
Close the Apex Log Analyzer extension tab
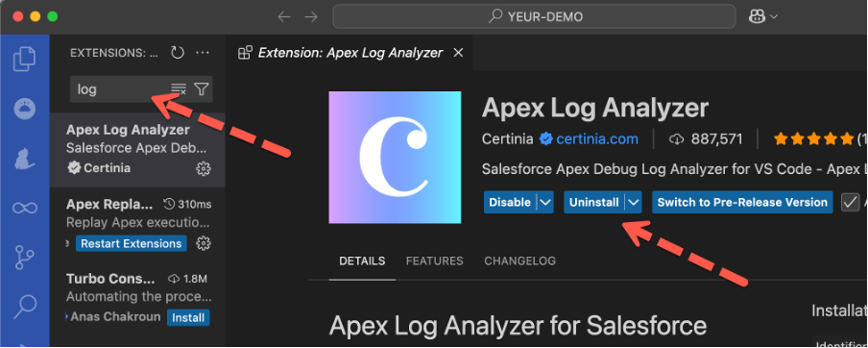[458, 53]
